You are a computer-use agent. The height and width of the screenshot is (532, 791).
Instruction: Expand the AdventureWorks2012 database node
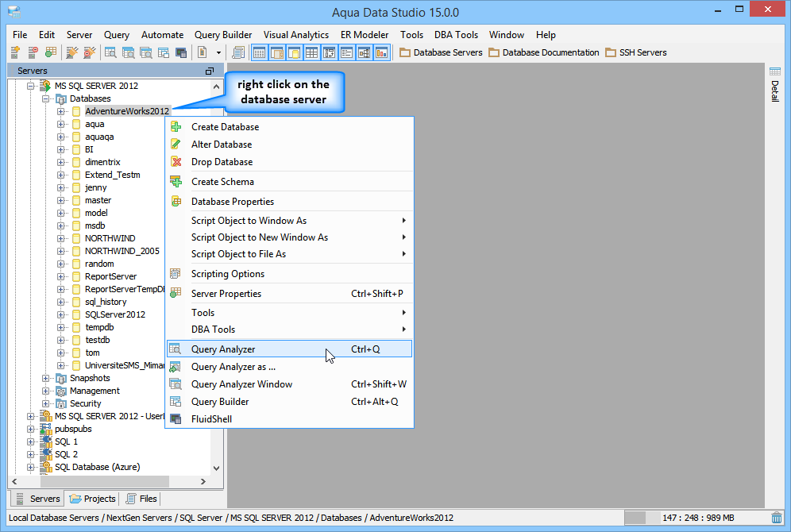click(60, 111)
